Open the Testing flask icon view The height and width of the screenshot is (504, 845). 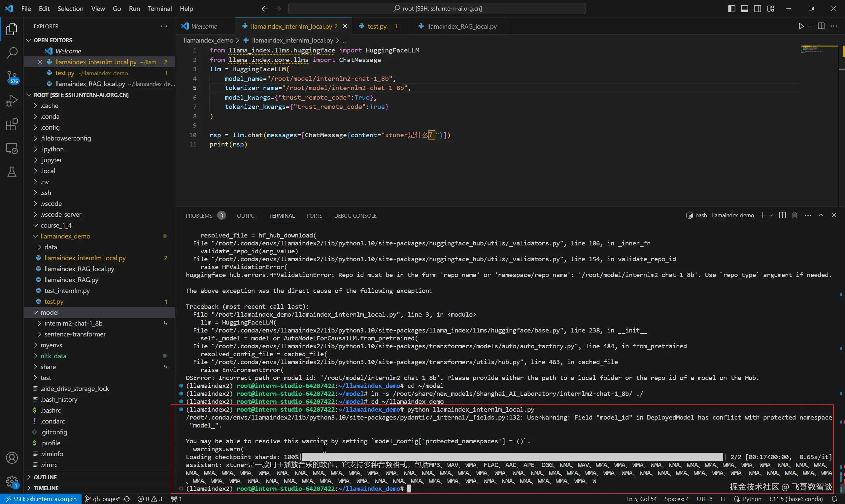point(12,172)
